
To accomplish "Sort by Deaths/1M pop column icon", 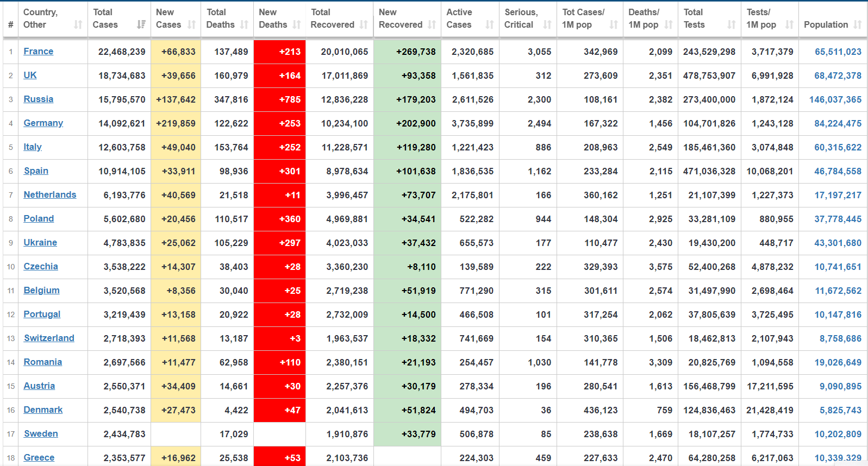I will 669,24.
